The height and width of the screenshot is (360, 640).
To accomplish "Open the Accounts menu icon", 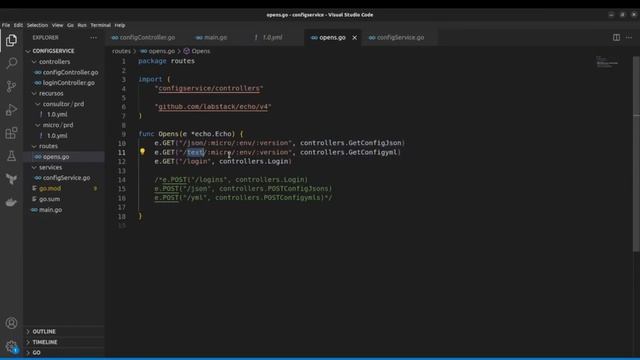I will [x=11, y=323].
